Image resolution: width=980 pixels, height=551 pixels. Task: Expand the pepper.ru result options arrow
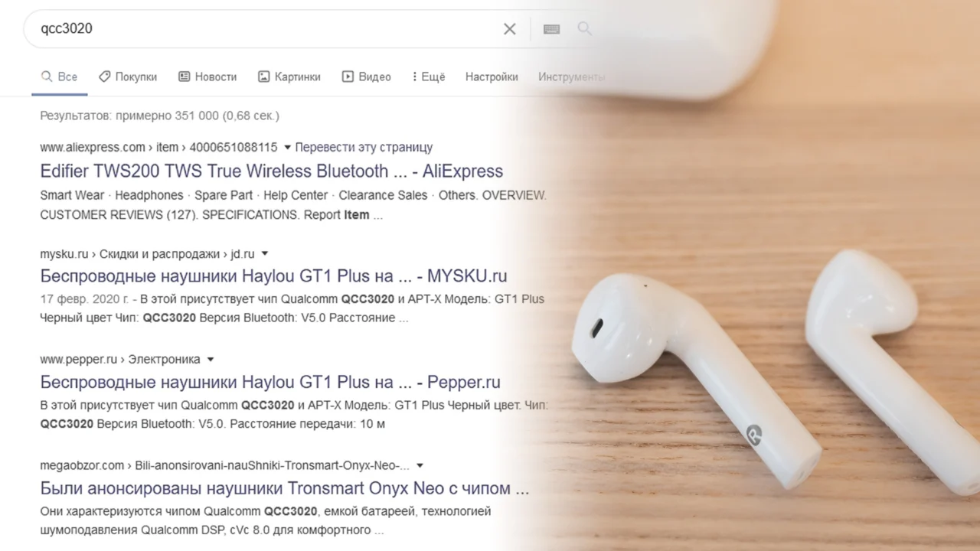[x=211, y=359]
